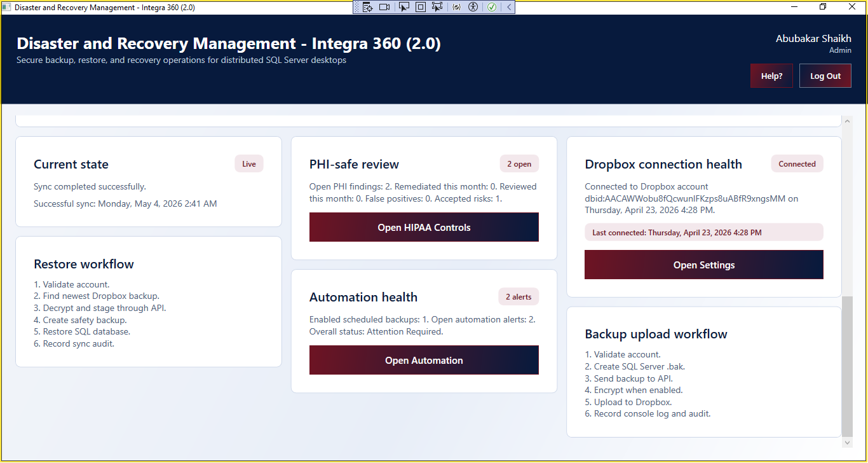Open HIPAA Controls
This screenshot has height=463, width=868.
424,227
